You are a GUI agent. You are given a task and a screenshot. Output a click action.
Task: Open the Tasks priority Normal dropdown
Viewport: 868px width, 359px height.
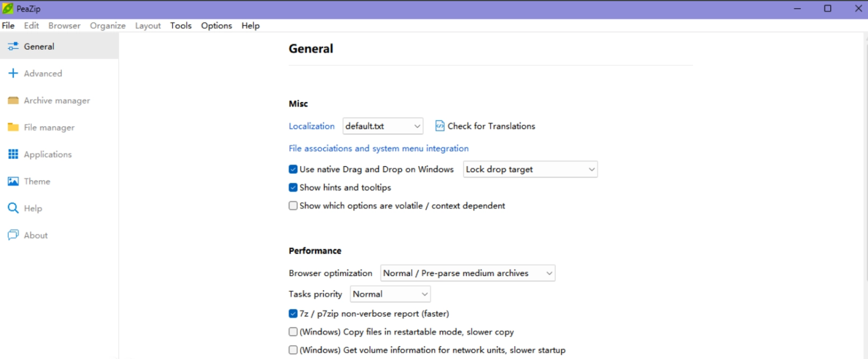[x=391, y=294]
